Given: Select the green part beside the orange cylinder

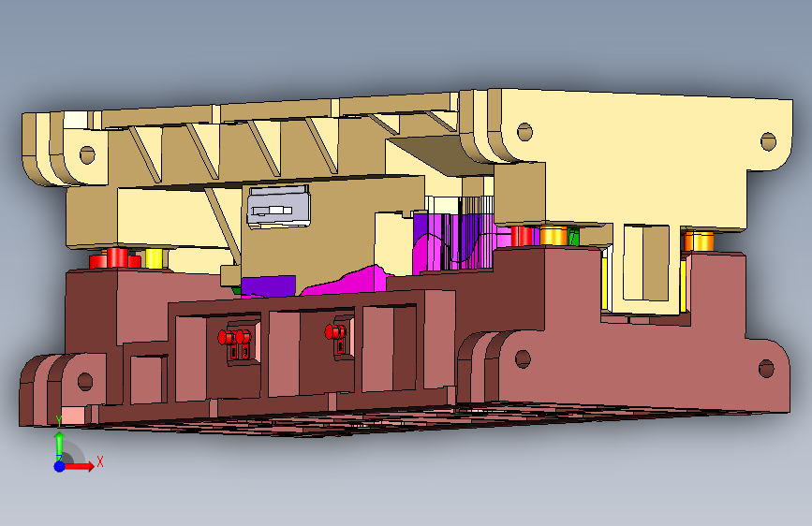Looking at the screenshot, I should [573, 237].
